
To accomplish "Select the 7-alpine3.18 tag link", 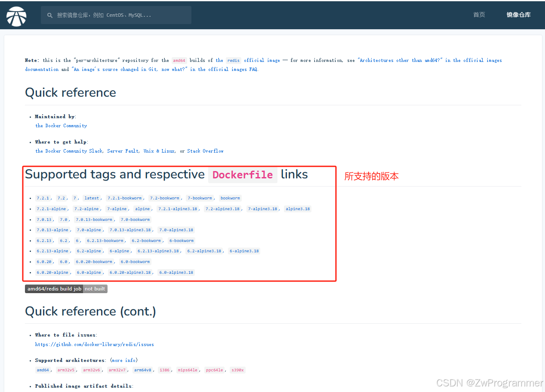I will (262, 209).
